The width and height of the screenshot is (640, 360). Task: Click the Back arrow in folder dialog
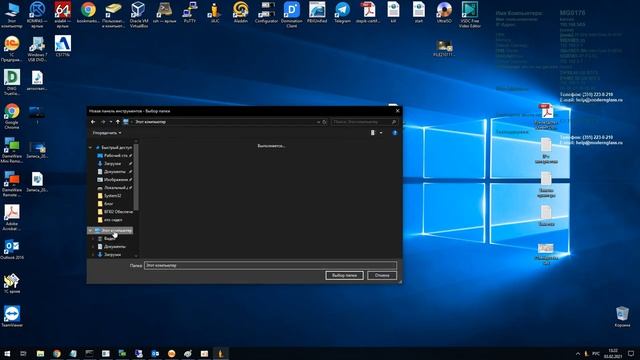coord(93,122)
